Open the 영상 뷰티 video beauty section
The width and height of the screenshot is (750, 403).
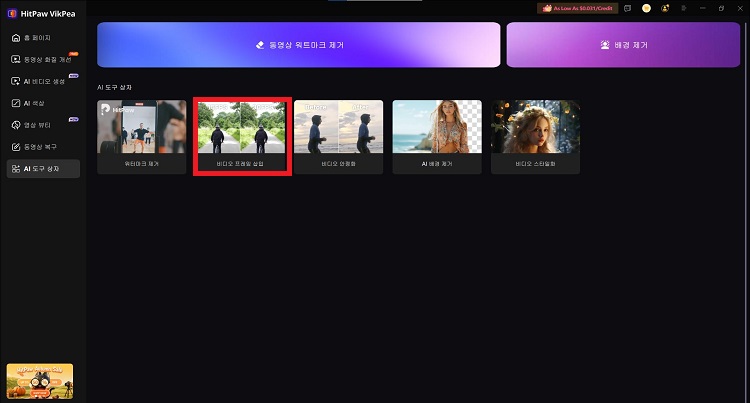pyautogui.click(x=43, y=125)
